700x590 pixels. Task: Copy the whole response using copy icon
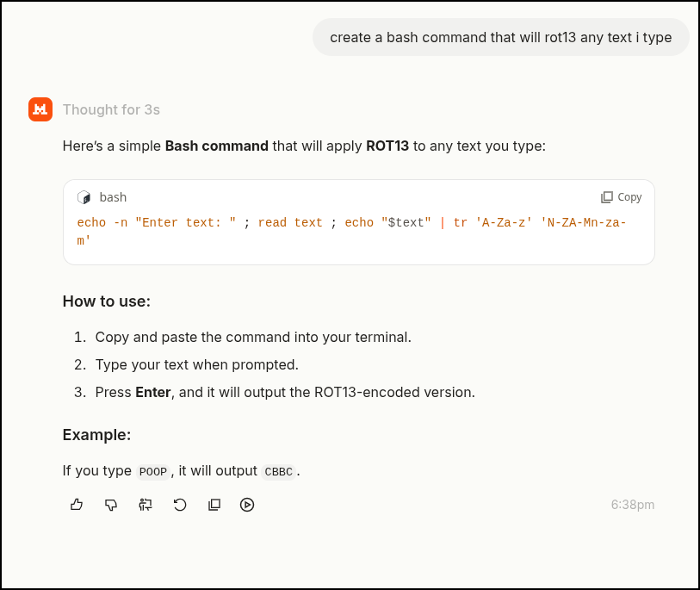point(214,505)
